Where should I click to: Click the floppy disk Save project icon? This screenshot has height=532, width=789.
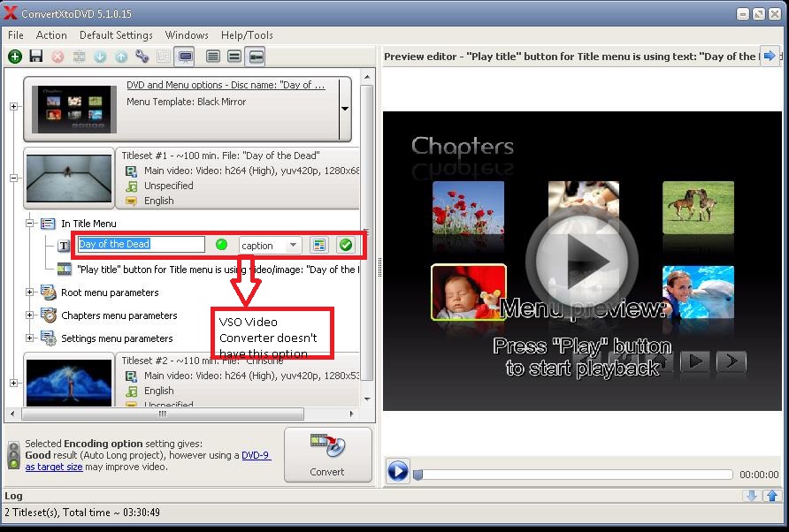(x=35, y=56)
